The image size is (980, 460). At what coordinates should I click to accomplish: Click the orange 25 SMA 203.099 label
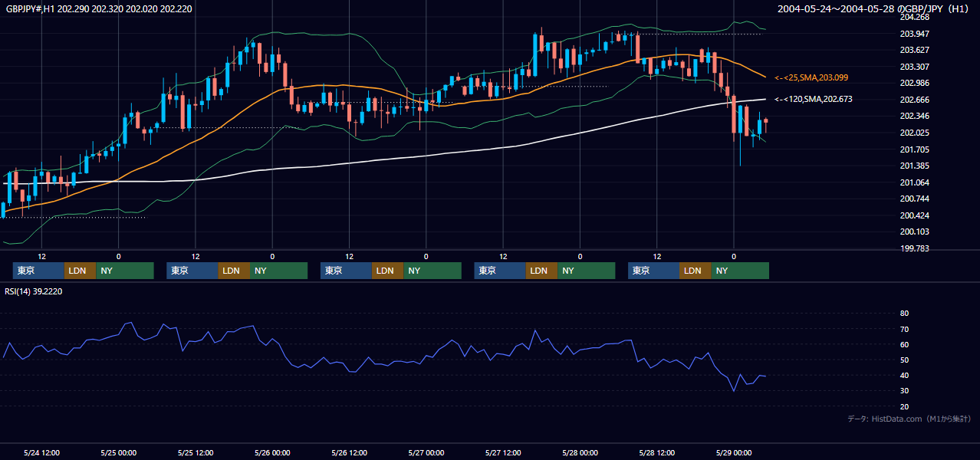pos(811,77)
